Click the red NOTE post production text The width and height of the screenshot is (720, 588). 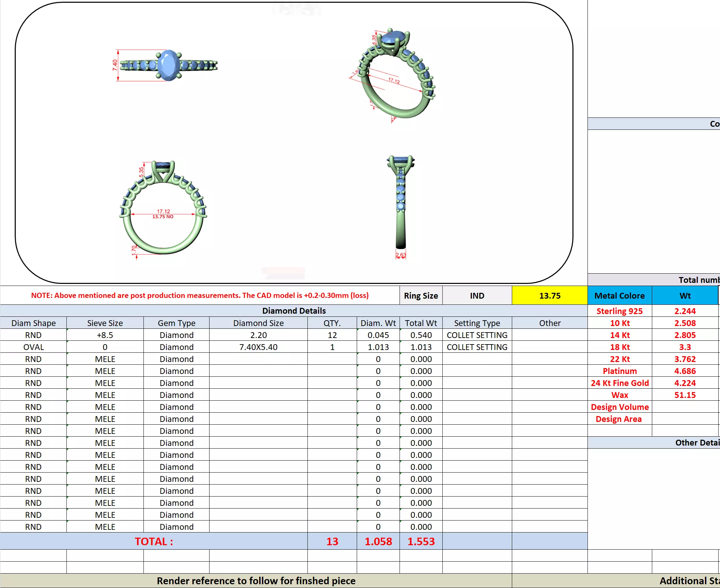(x=200, y=295)
